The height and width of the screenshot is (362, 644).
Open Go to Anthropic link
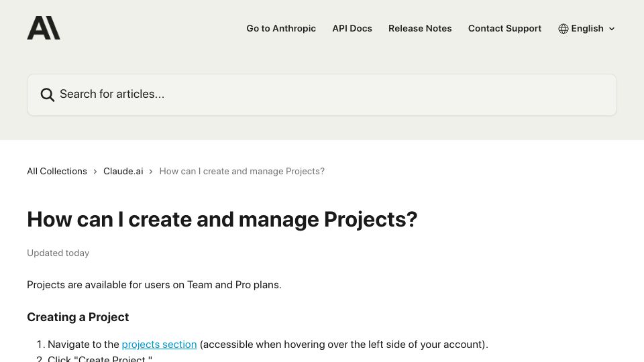[281, 28]
